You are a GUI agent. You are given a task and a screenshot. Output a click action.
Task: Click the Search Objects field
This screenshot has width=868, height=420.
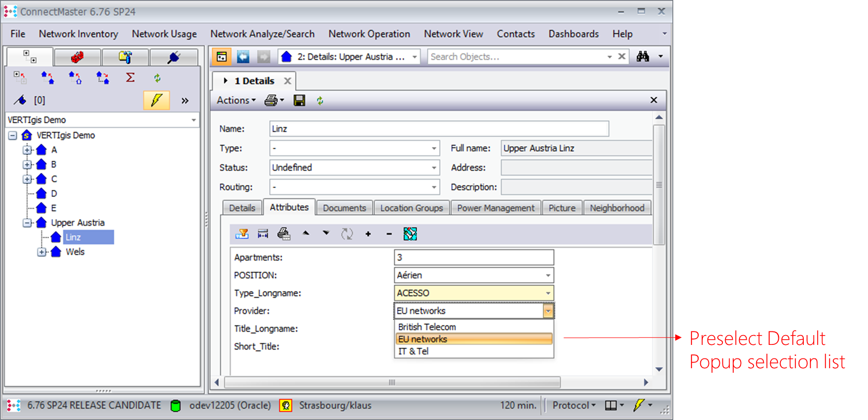pyautogui.click(x=518, y=57)
